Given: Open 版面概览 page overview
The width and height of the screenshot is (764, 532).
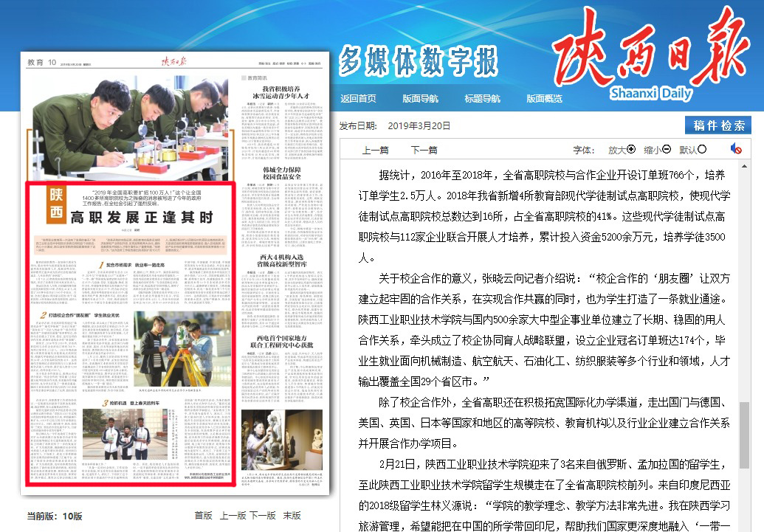Looking at the screenshot, I should click(544, 99).
